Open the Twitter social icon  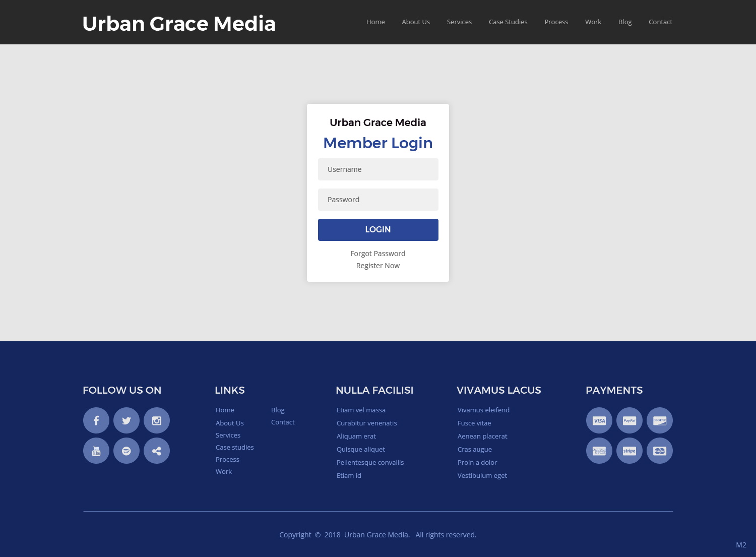[x=126, y=420]
